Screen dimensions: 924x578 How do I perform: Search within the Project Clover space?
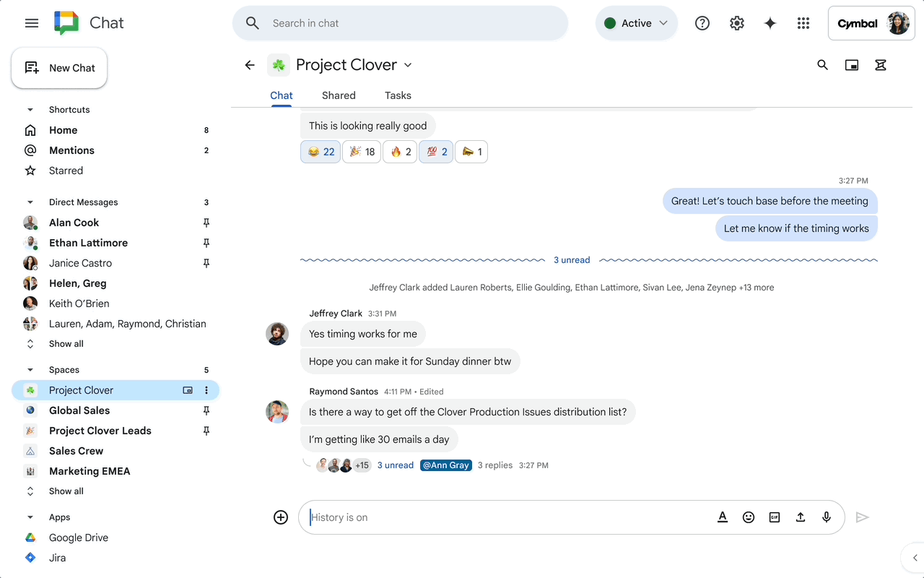tap(822, 65)
